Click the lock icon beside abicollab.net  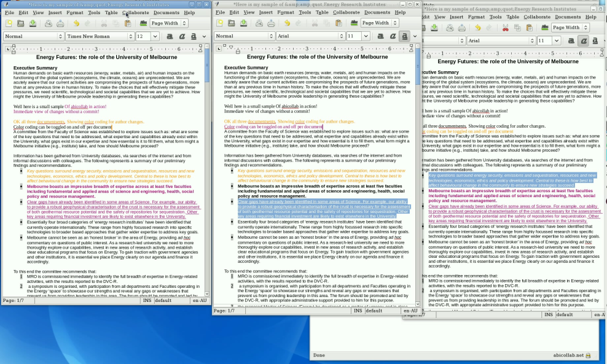coord(589,355)
